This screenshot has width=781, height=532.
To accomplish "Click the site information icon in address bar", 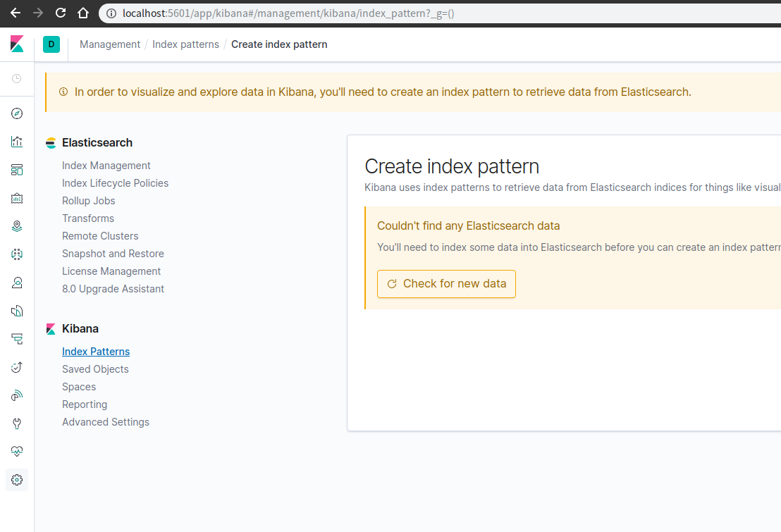I will pos(111,13).
